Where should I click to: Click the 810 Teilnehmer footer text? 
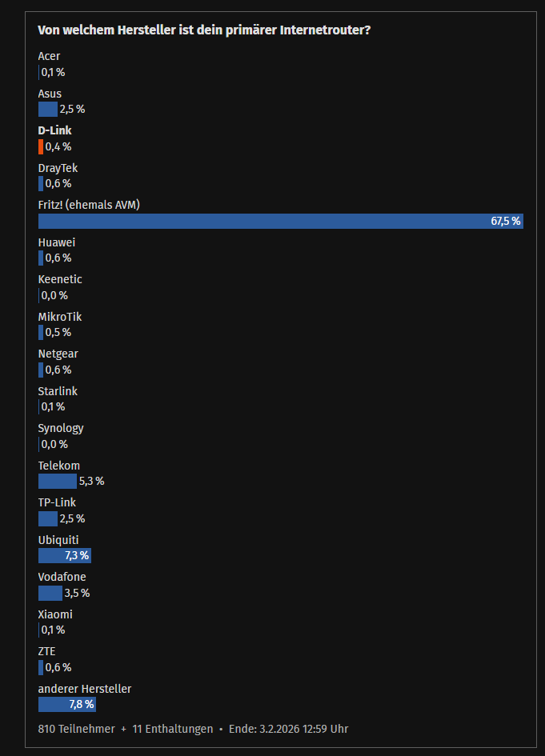tap(77, 729)
